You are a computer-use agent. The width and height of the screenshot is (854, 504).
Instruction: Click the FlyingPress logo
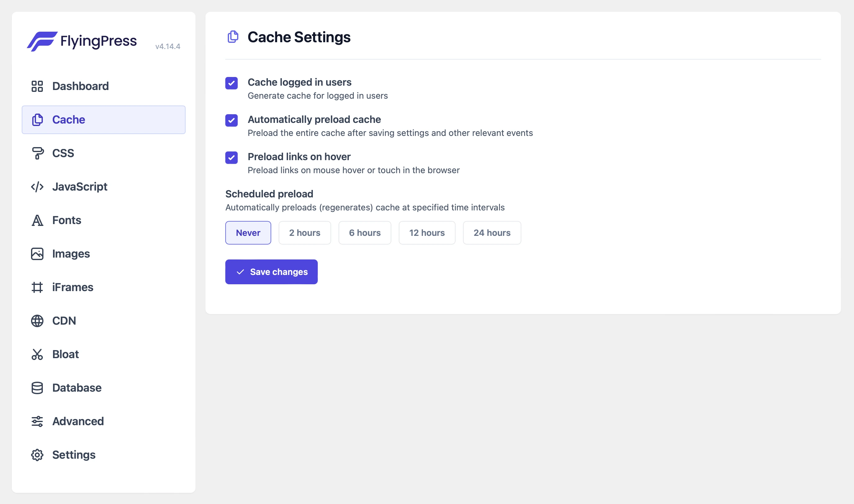click(x=82, y=41)
